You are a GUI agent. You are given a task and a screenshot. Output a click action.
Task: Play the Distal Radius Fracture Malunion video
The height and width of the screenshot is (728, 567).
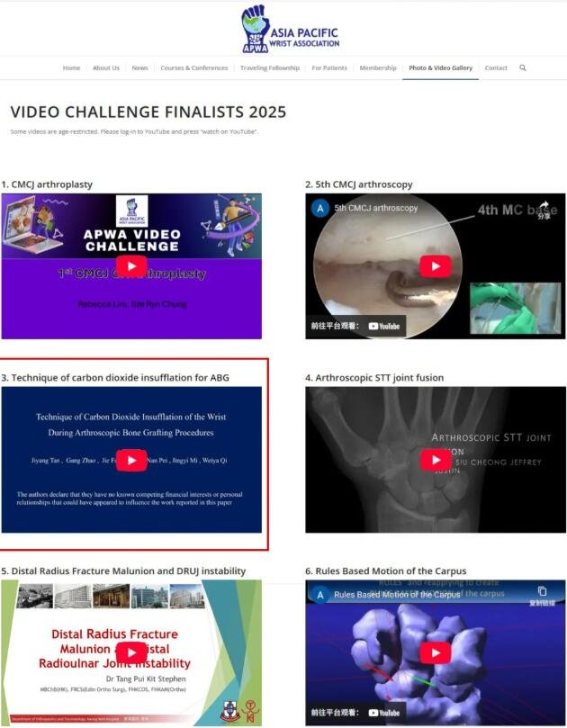pos(131,652)
